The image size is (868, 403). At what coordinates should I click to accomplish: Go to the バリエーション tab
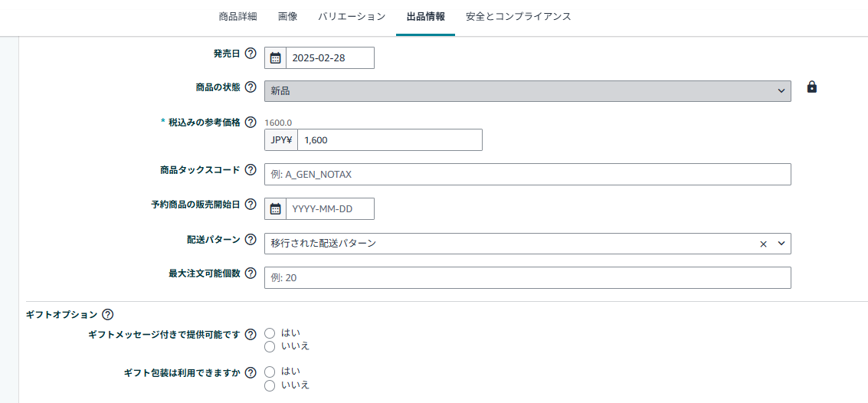tap(352, 16)
